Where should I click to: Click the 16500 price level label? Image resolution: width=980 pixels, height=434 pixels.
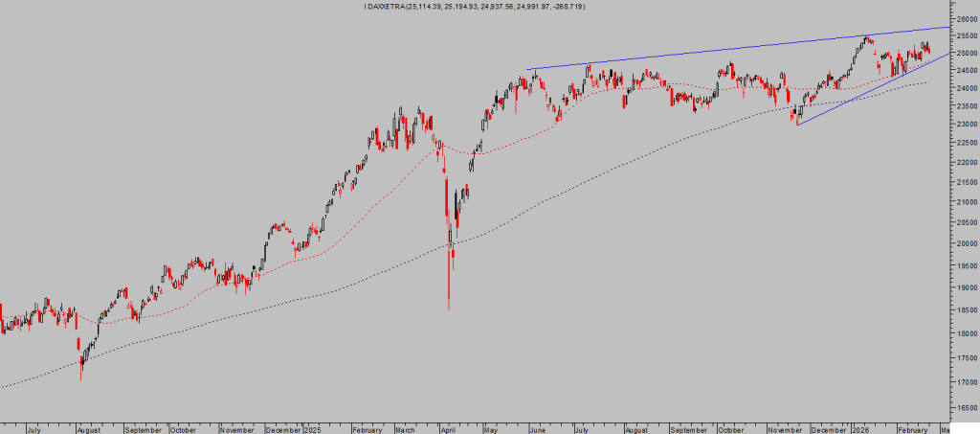tap(966, 407)
